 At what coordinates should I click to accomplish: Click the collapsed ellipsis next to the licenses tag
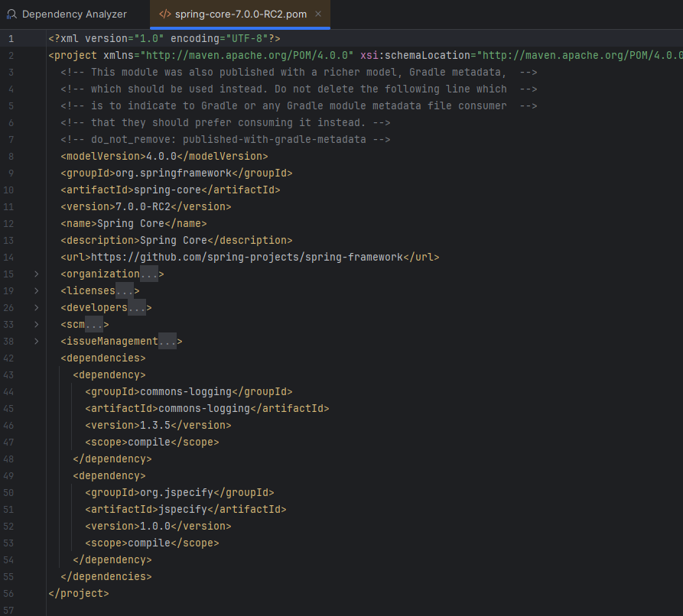[124, 290]
